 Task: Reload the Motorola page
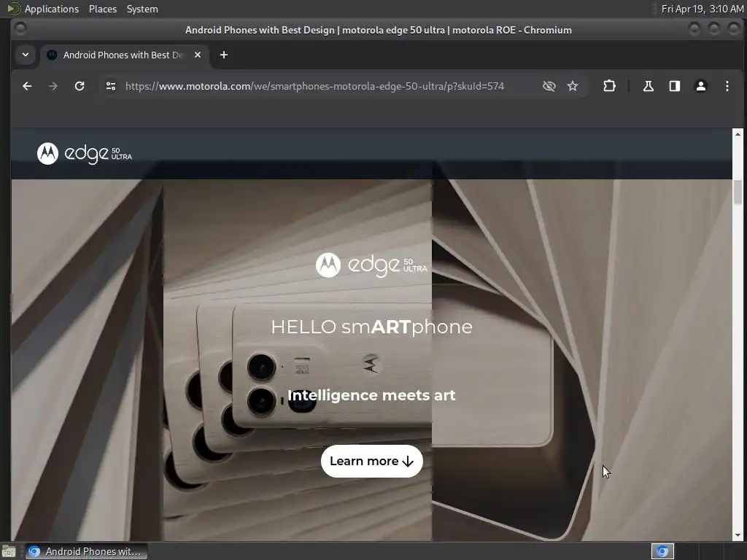pos(80,86)
